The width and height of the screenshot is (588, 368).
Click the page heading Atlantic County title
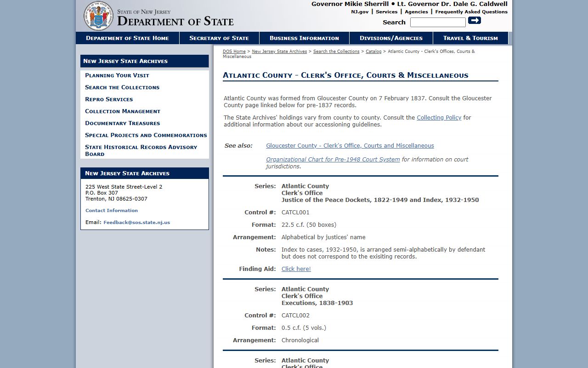pyautogui.click(x=345, y=75)
